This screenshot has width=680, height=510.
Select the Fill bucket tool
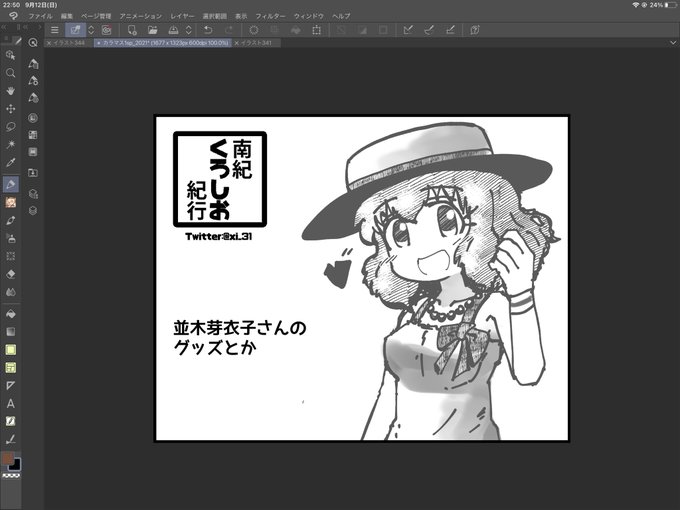pyautogui.click(x=10, y=314)
